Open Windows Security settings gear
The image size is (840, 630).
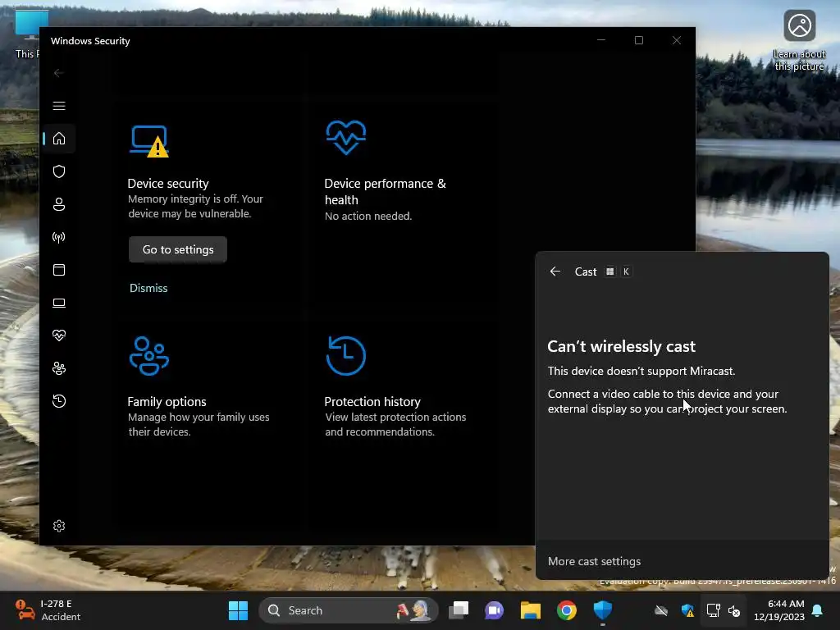click(59, 526)
